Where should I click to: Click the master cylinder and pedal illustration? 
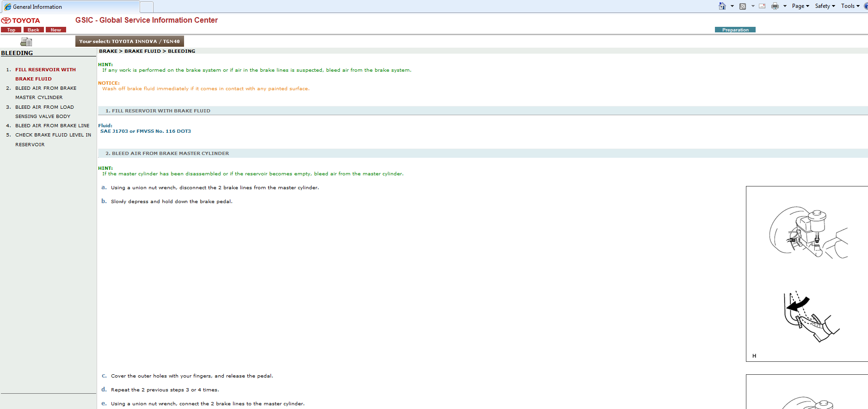[x=806, y=273]
